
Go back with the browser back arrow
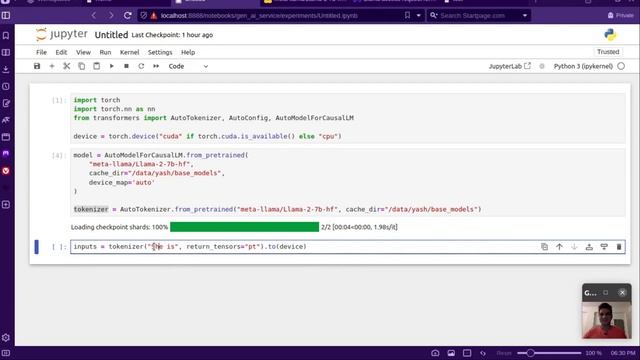click(x=94, y=16)
